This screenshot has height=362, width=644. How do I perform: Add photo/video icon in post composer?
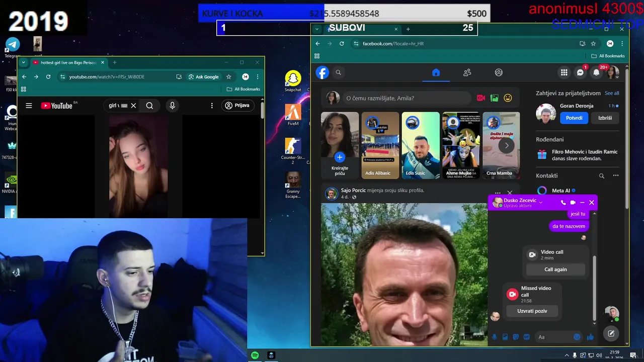(x=495, y=98)
